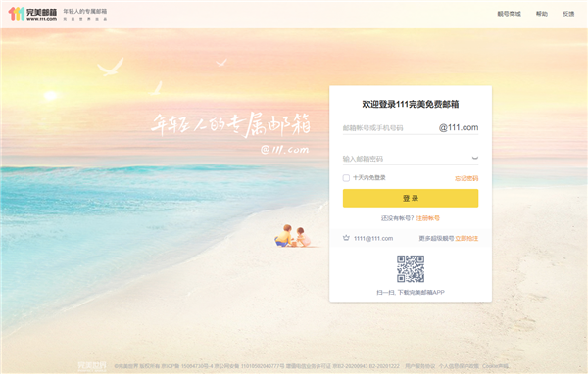Image resolution: width=588 pixels, height=374 pixels.
Task: Open the 忘记密码 link
Action: [466, 178]
